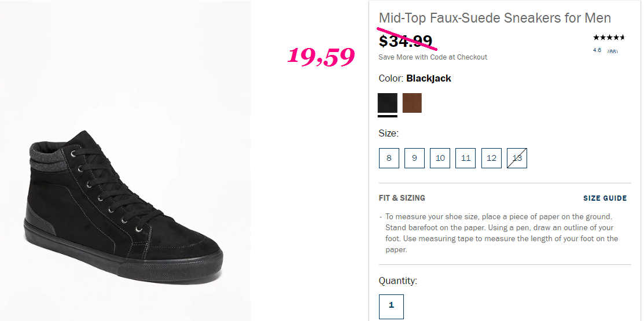Click the Fit & Sizing section header
The height and width of the screenshot is (321, 644).
(402, 198)
